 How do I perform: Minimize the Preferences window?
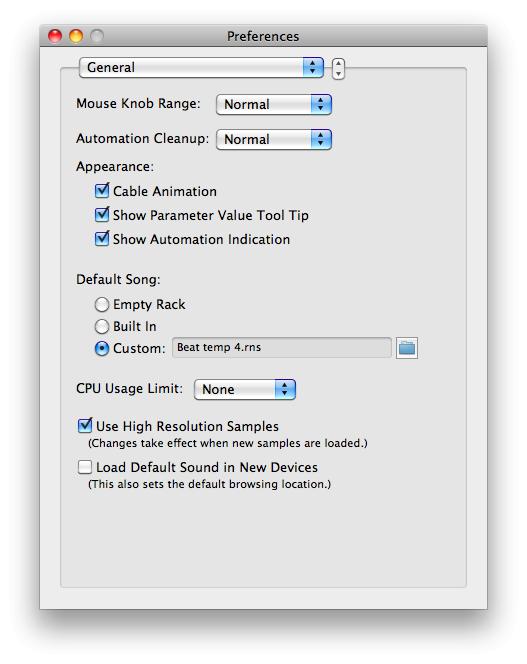(76, 36)
